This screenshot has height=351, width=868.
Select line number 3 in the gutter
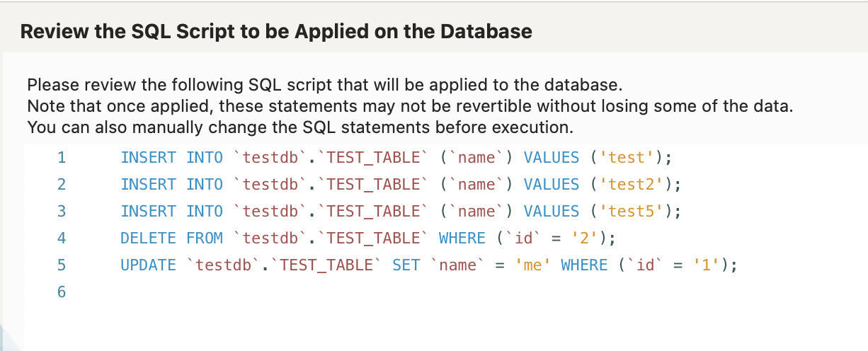point(61,211)
